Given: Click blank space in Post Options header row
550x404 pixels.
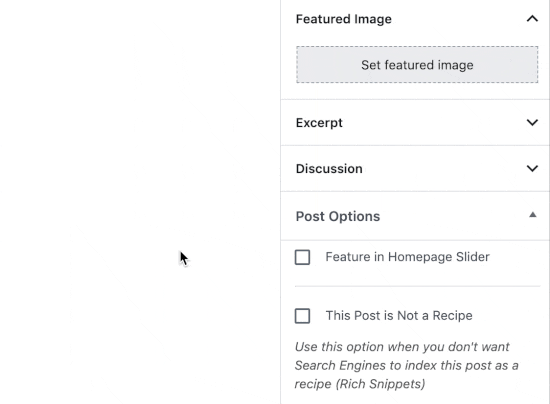Looking at the screenshot, I should click(x=452, y=216).
